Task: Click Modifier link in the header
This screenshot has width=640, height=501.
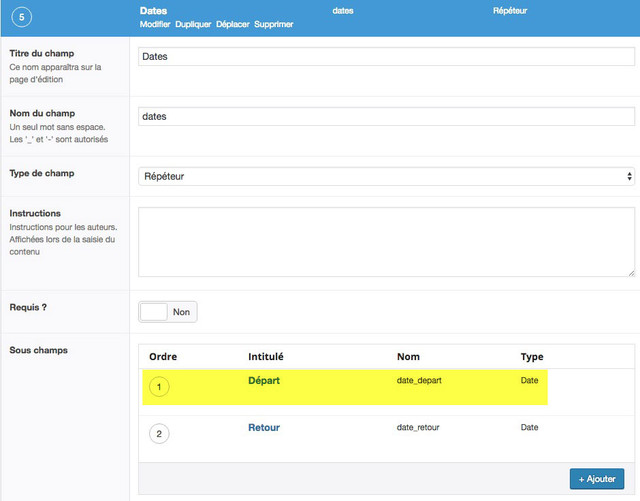Action: [155, 24]
